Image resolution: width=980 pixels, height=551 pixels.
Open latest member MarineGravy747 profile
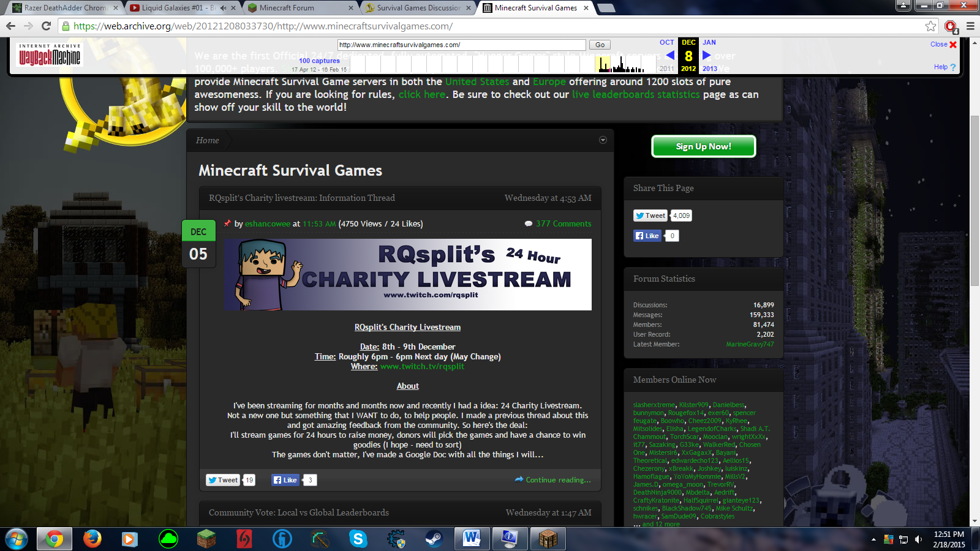750,344
